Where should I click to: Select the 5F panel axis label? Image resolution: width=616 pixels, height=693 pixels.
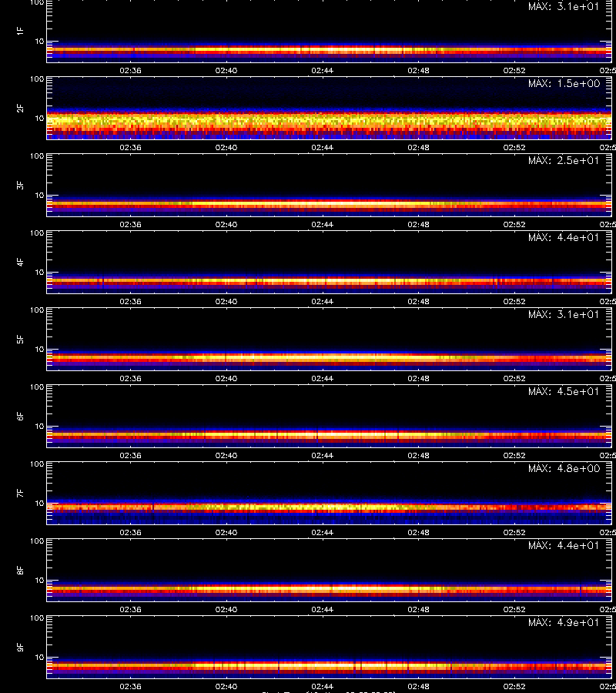20,340
